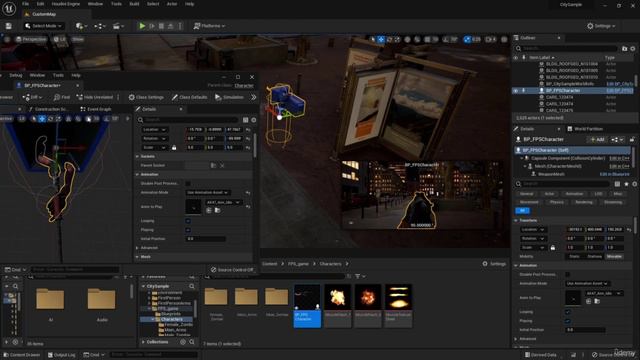Viewport: 640px width, 360px height.
Task: Open the Diff dropdown in Blueprint toolbar
Action: point(32,97)
